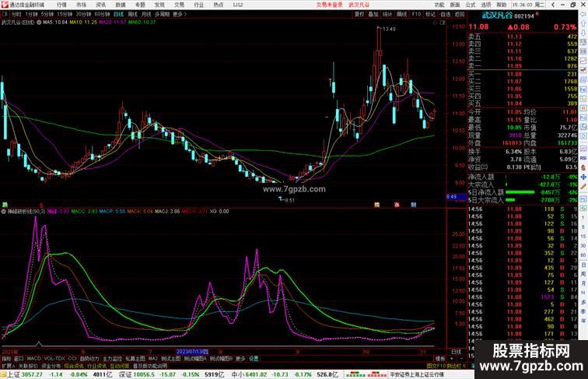Open the 综合资讯 tab
This screenshot has height=379, width=588.
[x=74, y=366]
